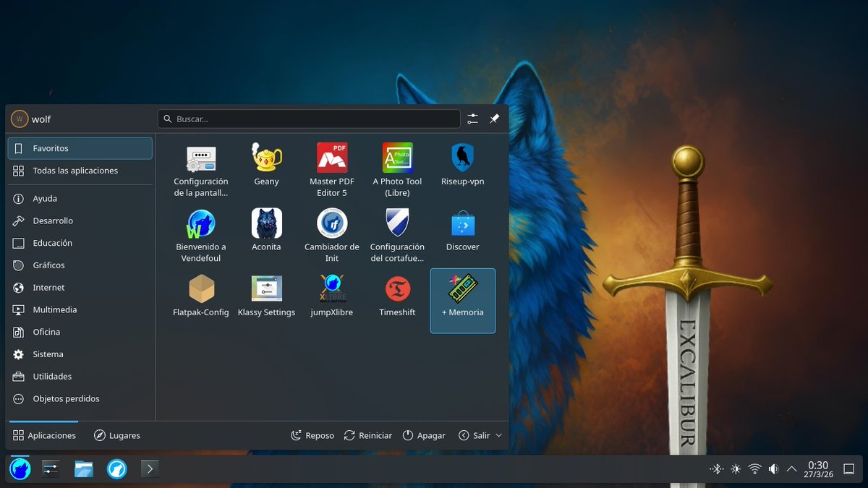
Task: Expand the session options chevron
Action: tap(498, 435)
